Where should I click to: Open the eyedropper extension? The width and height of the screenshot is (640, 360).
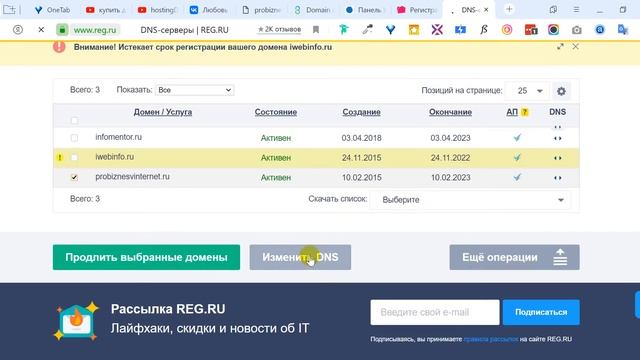(x=367, y=29)
